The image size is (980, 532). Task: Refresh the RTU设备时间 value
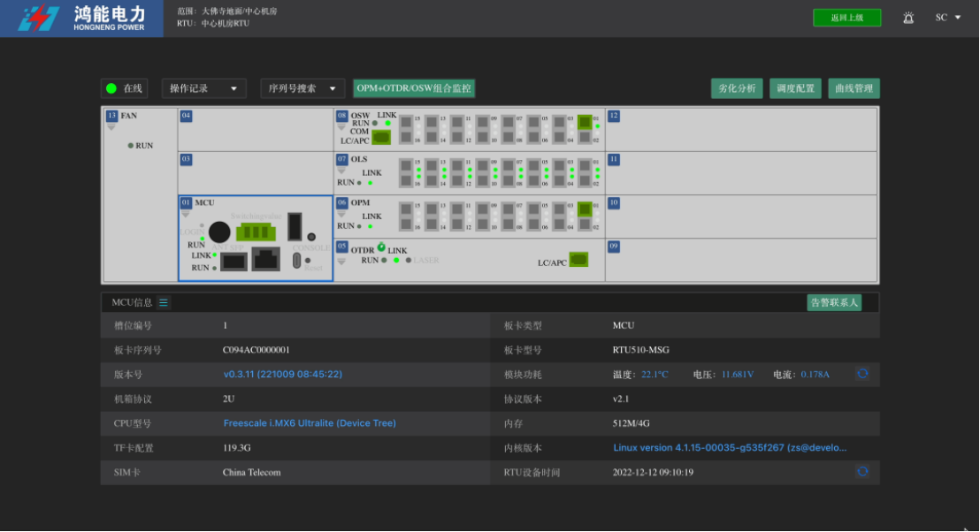(x=862, y=472)
